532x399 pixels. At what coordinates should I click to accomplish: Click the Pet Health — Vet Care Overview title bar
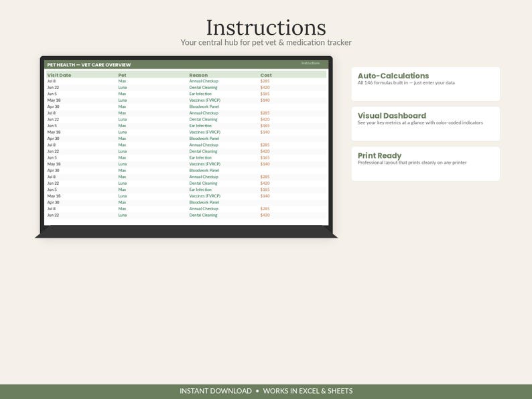click(186, 65)
